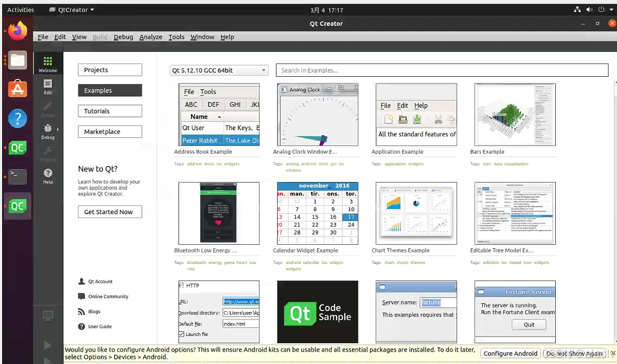Click the Online Community link
Image resolution: width=617 pixels, height=364 pixels.
(x=108, y=297)
